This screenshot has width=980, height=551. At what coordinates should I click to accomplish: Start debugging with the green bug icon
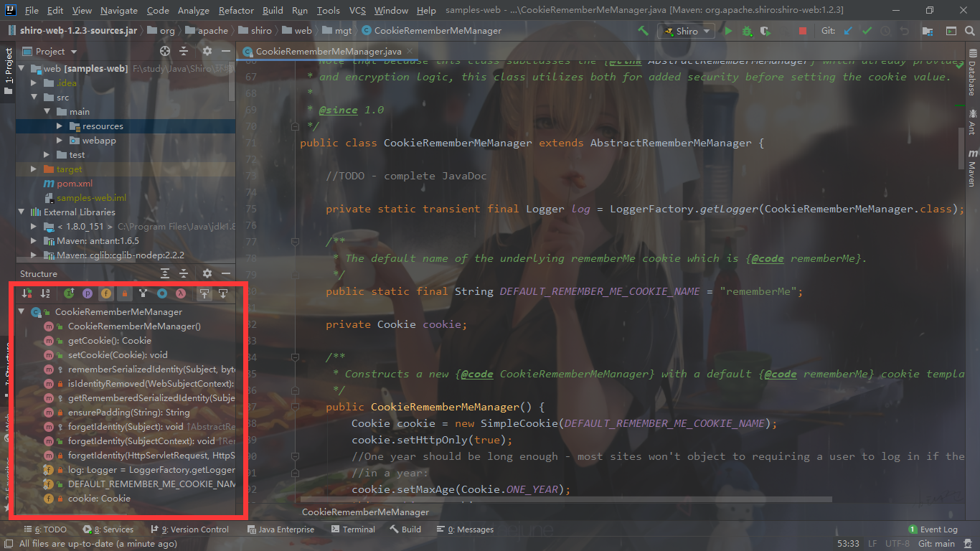(748, 31)
